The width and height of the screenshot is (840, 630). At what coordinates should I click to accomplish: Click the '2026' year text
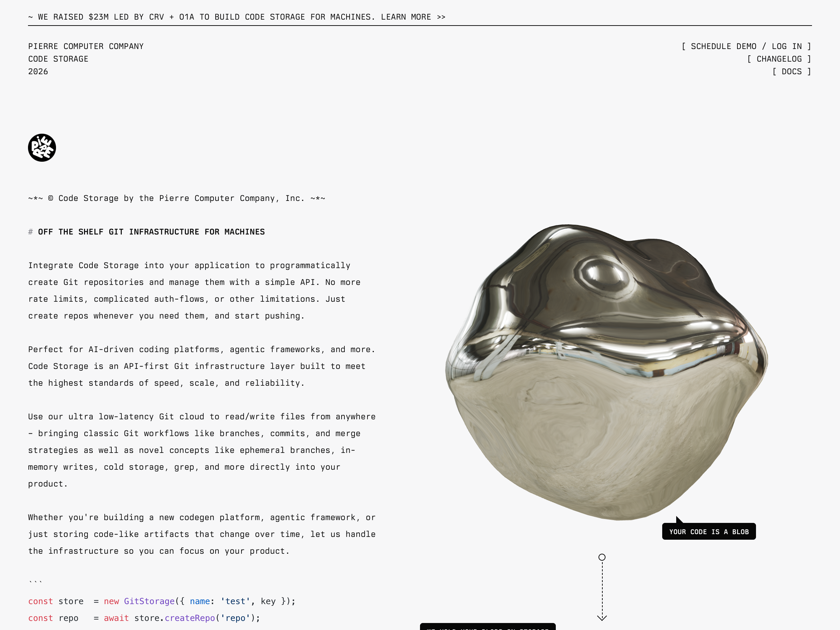38,71
